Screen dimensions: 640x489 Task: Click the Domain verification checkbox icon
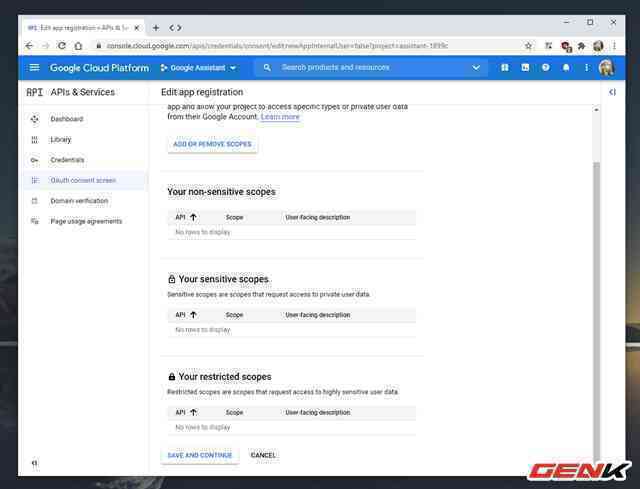pos(35,201)
